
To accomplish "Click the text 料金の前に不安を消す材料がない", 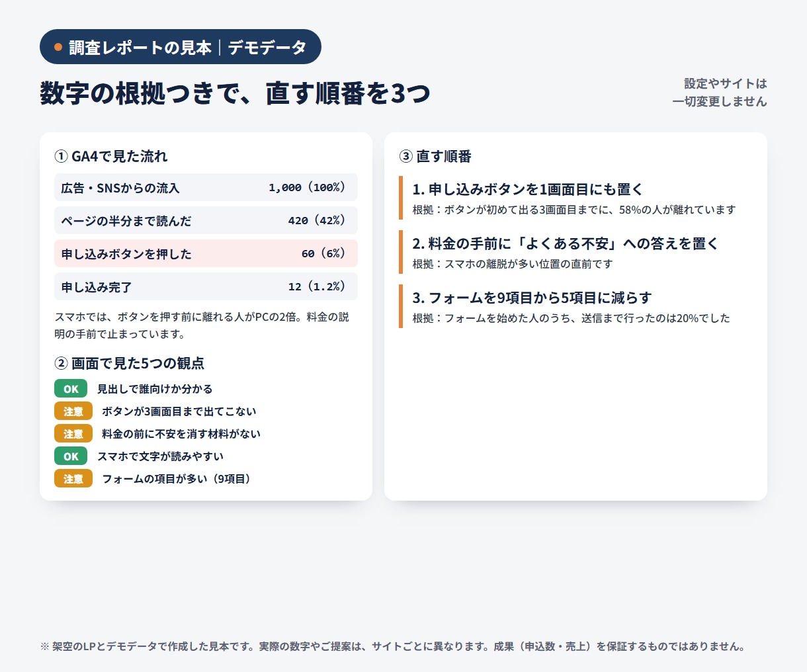I will [181, 434].
